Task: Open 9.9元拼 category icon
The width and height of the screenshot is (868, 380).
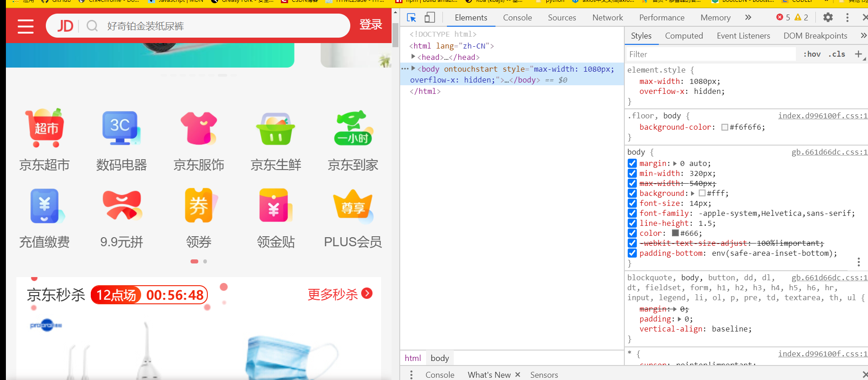Action: (122, 205)
